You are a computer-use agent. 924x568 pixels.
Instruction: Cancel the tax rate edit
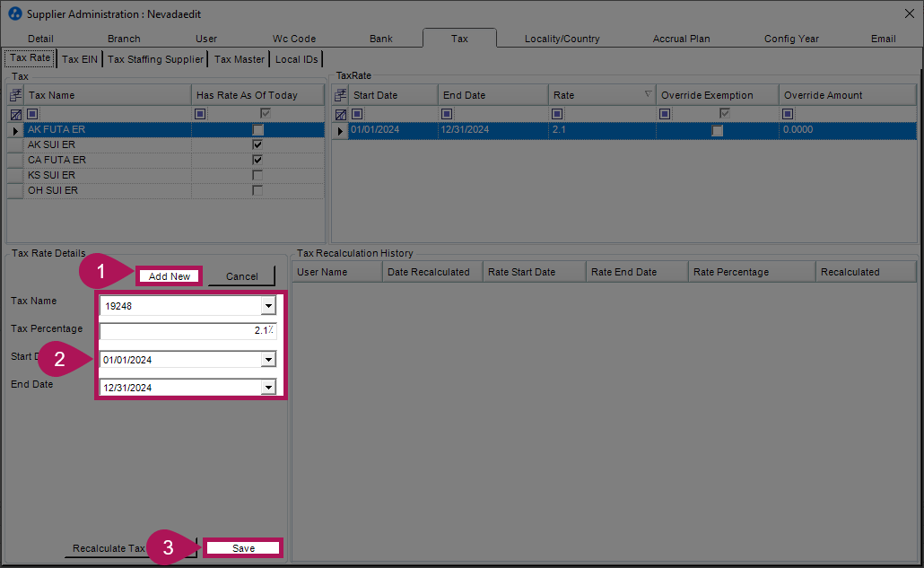tap(241, 276)
